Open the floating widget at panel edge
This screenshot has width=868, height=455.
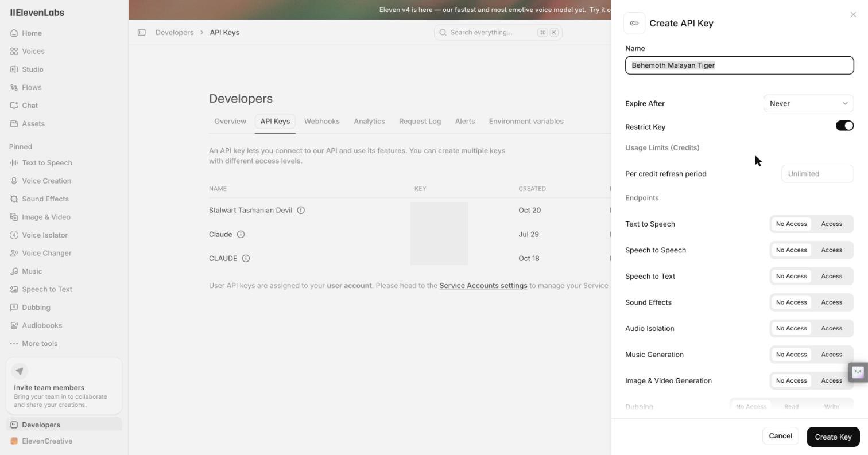[x=858, y=372]
